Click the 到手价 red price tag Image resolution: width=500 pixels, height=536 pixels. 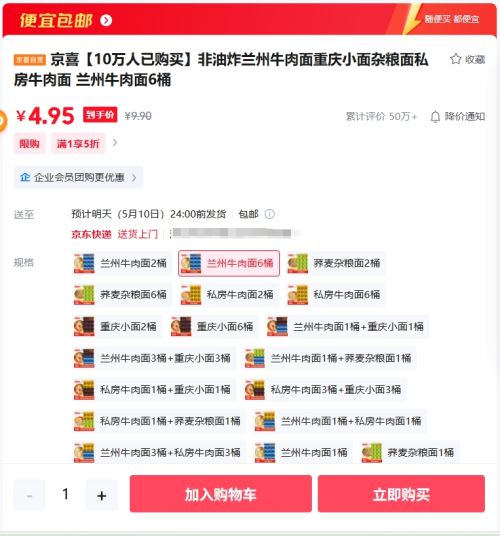coord(100,115)
